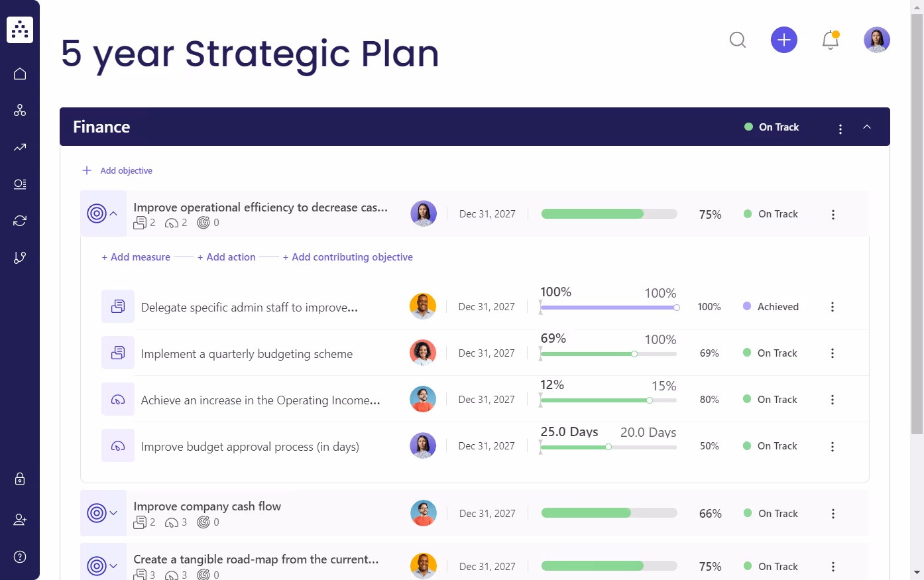Open the search magnifier icon
924x580 pixels.
(738, 40)
